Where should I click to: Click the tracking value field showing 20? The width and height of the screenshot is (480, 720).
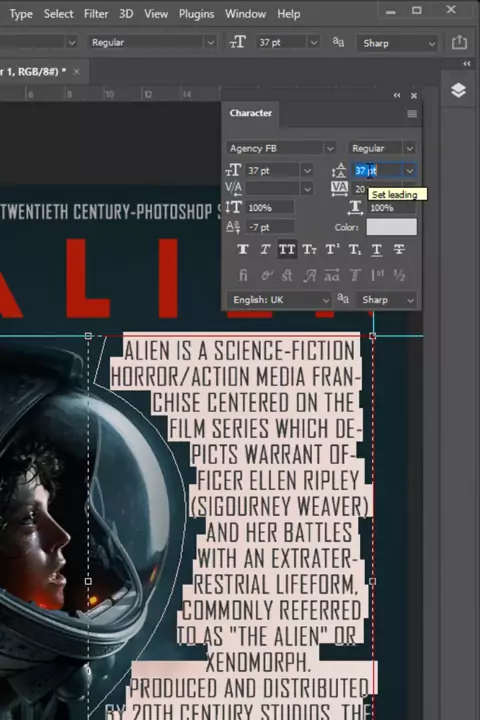coord(360,189)
